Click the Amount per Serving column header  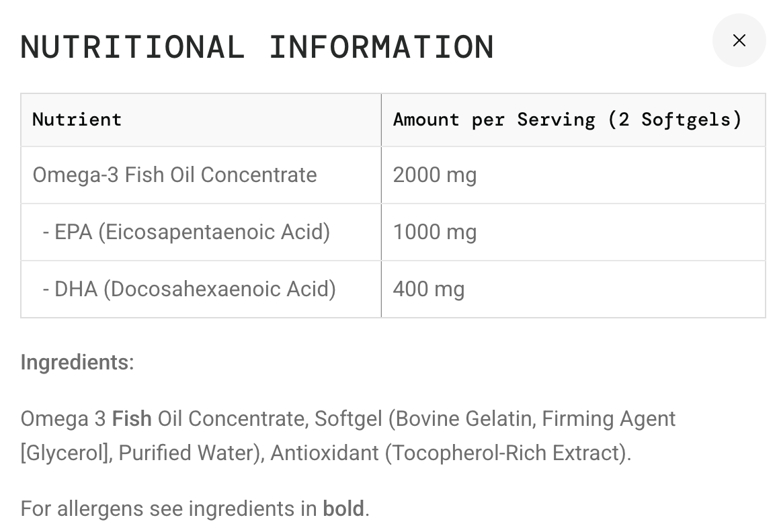(x=568, y=120)
